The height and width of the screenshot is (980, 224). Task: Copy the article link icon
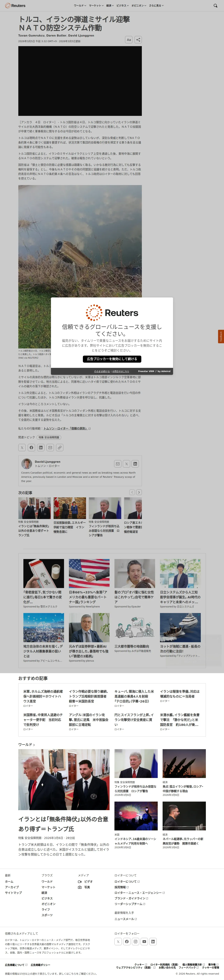tap(60, 447)
